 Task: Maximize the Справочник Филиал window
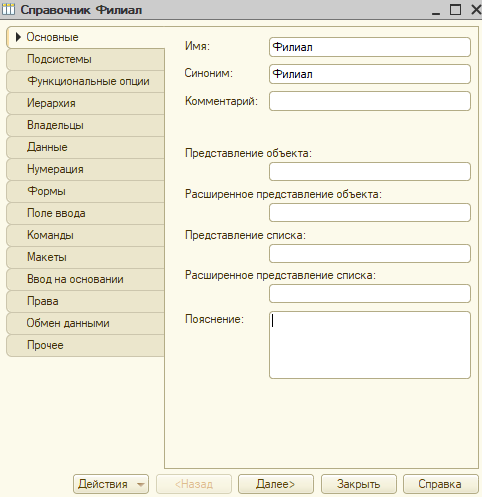coord(455,9)
